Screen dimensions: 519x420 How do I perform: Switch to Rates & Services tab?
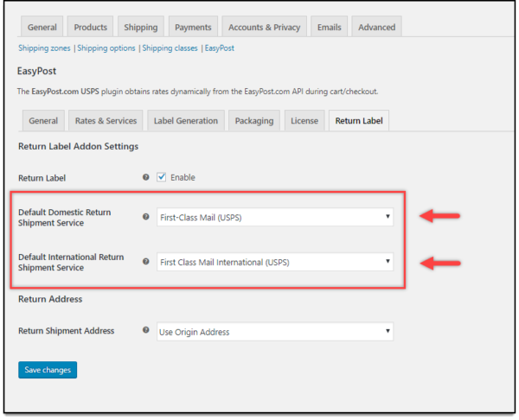(x=106, y=121)
